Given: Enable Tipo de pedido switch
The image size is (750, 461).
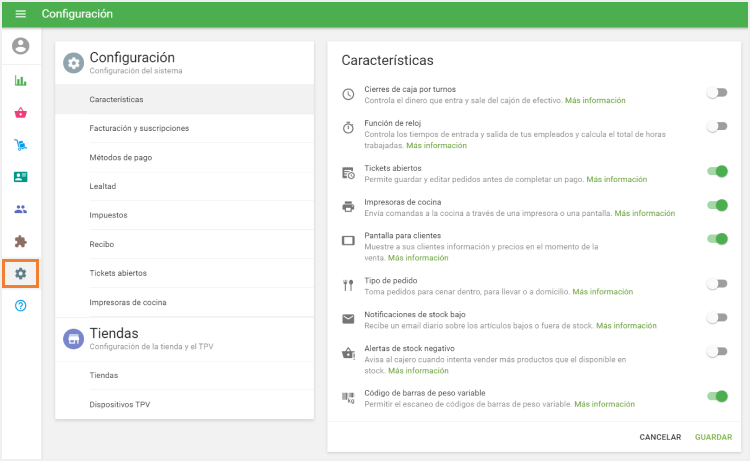Looking at the screenshot, I should (717, 284).
